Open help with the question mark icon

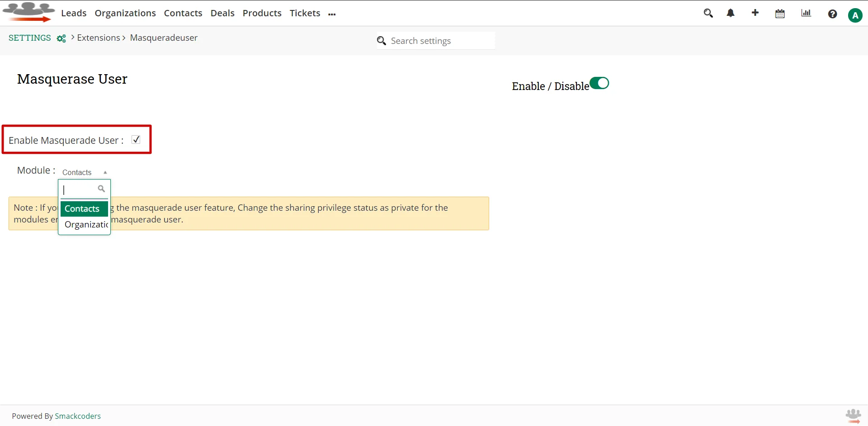[832, 14]
